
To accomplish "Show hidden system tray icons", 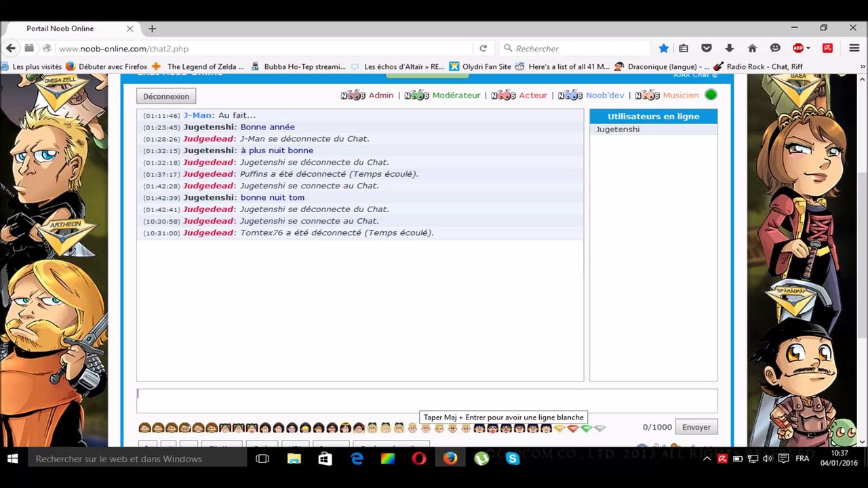I will pos(707,459).
